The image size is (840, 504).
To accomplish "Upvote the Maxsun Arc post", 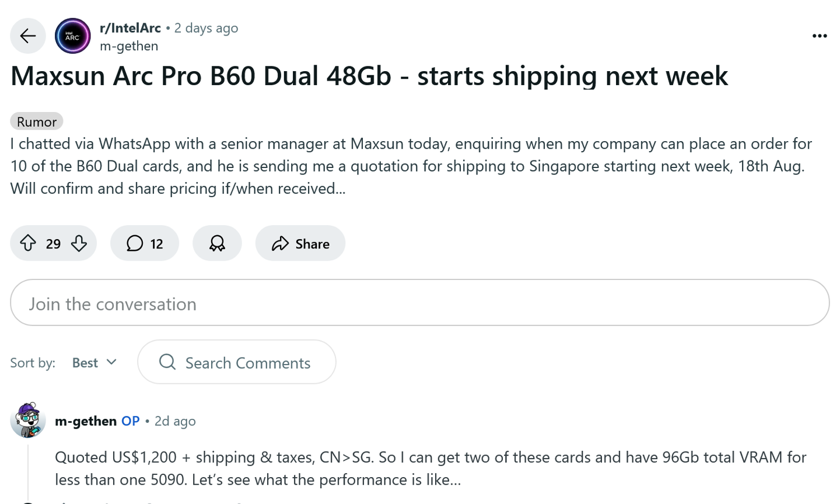I will pyautogui.click(x=28, y=243).
